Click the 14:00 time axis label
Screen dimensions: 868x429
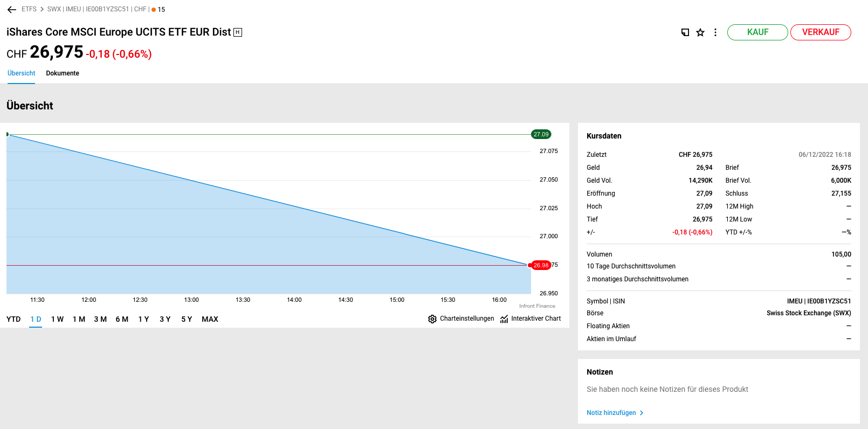coord(294,300)
